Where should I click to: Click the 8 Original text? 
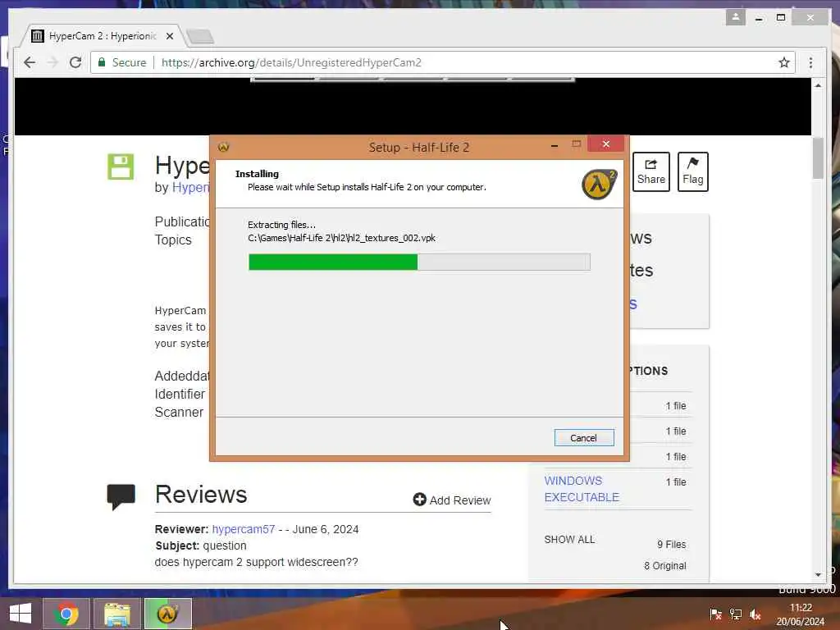664,566
